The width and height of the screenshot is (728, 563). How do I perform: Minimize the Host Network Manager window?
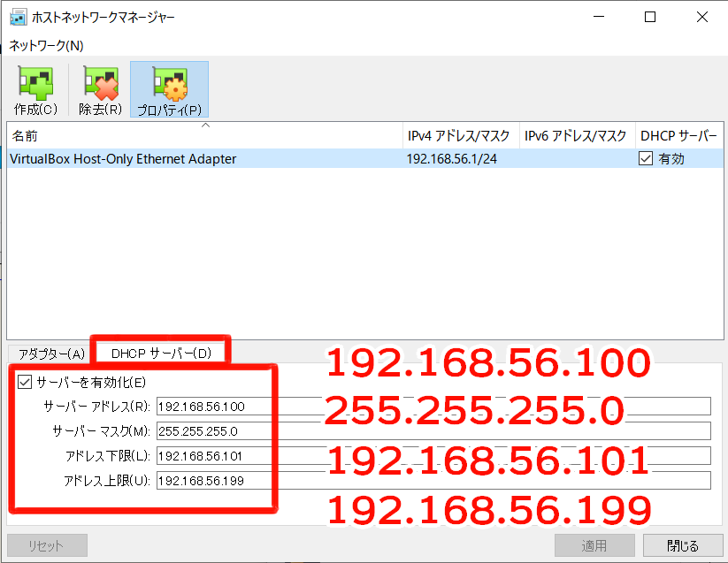(x=599, y=17)
